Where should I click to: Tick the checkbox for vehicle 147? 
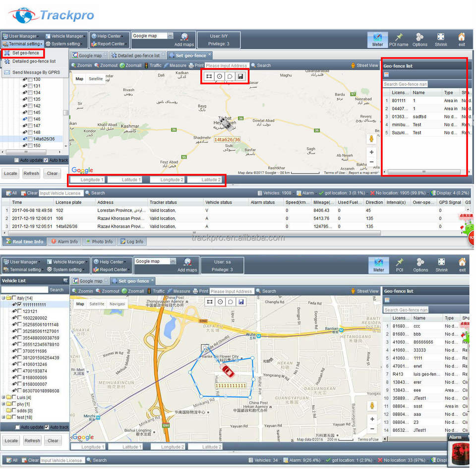tap(30, 126)
